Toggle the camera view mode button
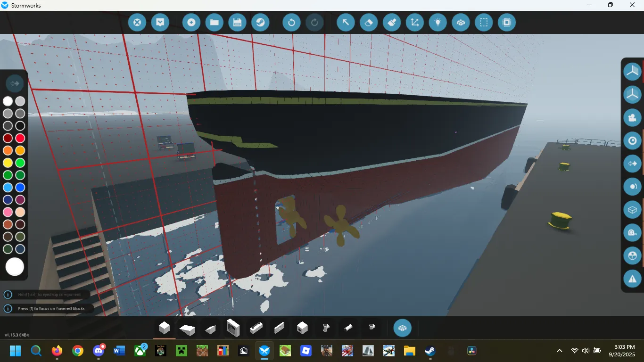The height and width of the screenshot is (362, 644). pyautogui.click(x=632, y=117)
